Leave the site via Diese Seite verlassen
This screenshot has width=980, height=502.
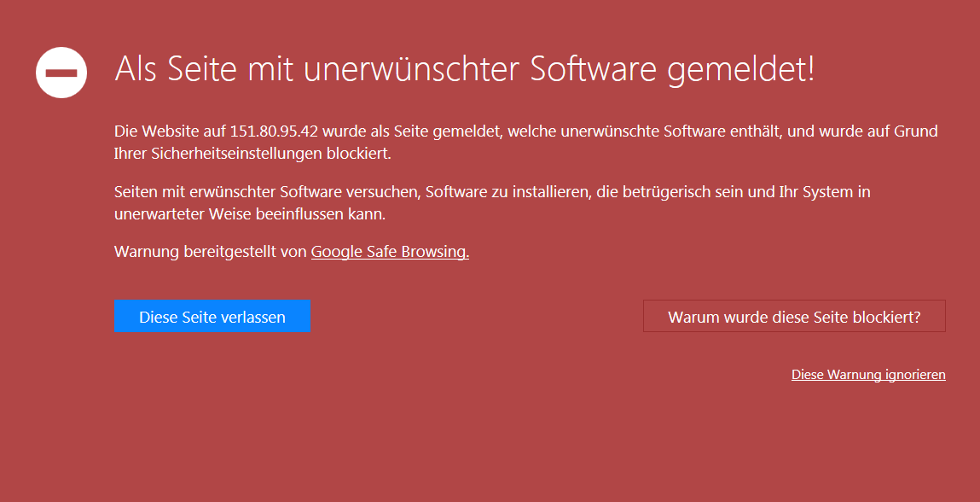(212, 316)
